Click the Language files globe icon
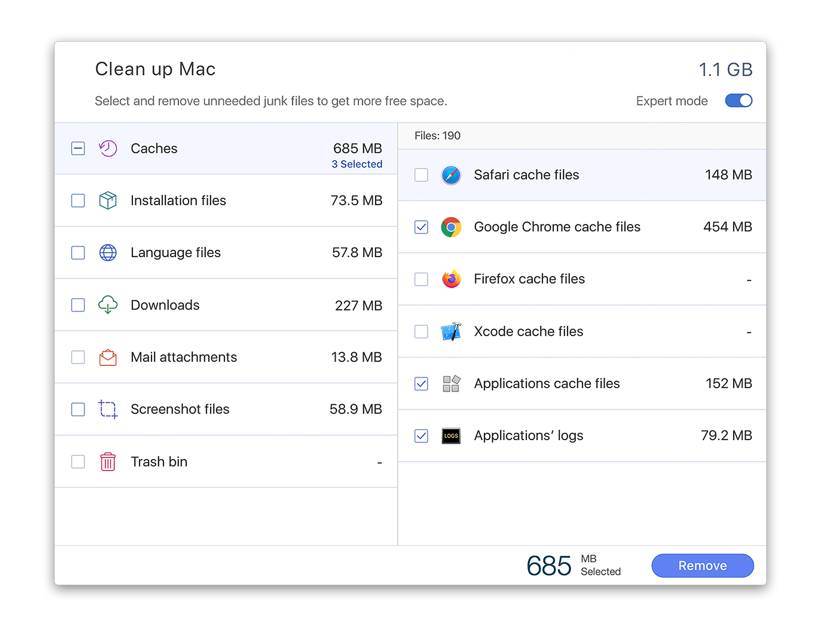The width and height of the screenshot is (819, 644). click(107, 253)
